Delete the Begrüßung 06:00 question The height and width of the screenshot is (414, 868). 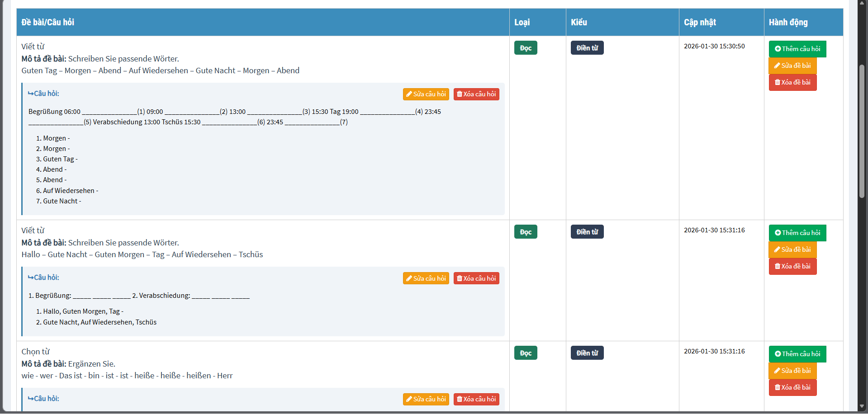click(476, 94)
